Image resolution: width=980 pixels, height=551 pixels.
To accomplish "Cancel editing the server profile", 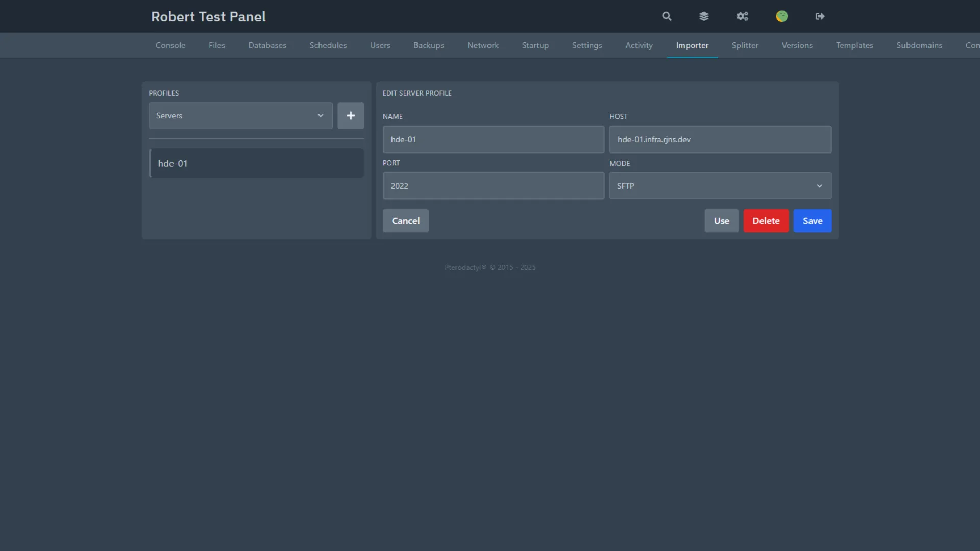I will [x=405, y=221].
